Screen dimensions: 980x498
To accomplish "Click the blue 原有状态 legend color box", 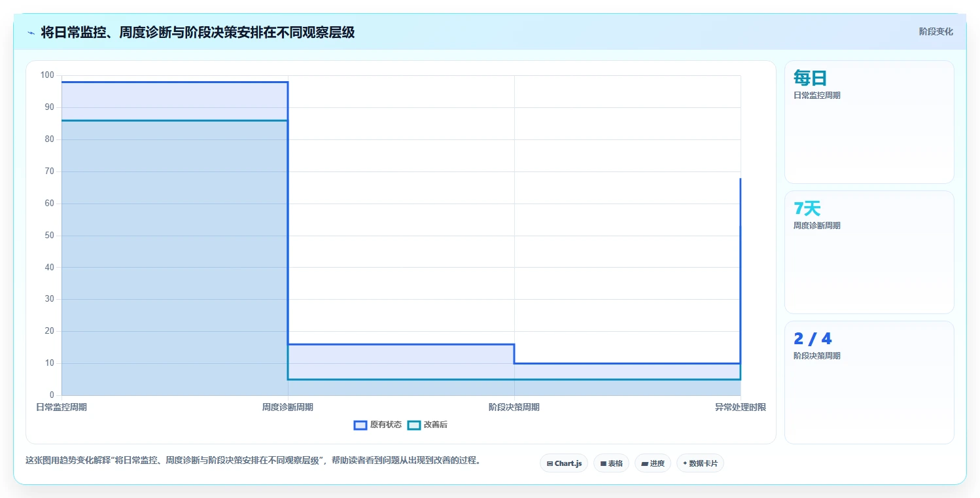I will pos(360,425).
